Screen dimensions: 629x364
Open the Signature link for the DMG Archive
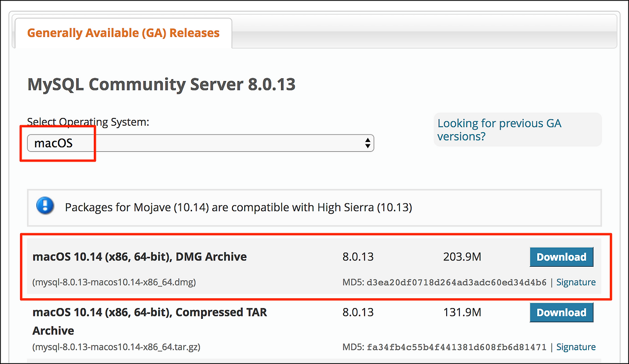[576, 282]
